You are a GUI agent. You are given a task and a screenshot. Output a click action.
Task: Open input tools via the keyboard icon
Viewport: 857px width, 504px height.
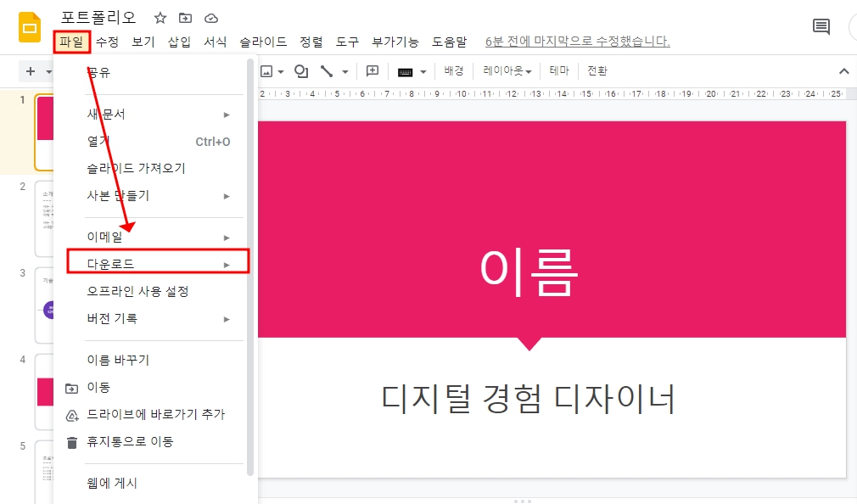click(x=406, y=71)
